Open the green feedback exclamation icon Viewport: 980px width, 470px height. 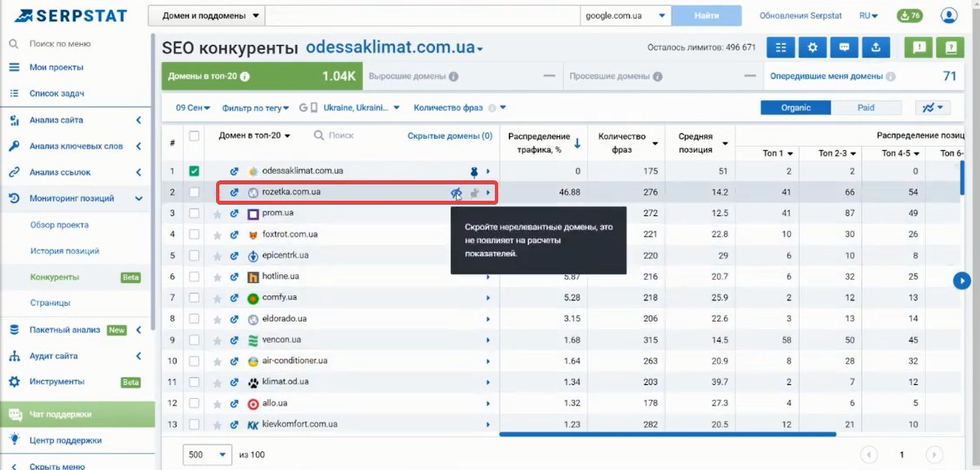click(918, 47)
